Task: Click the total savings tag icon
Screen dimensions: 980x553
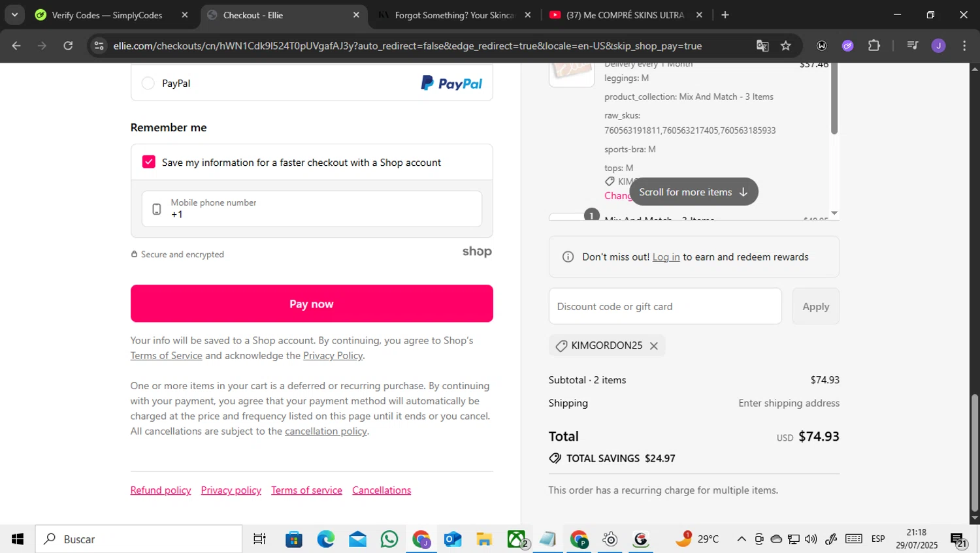Action: [555, 458]
